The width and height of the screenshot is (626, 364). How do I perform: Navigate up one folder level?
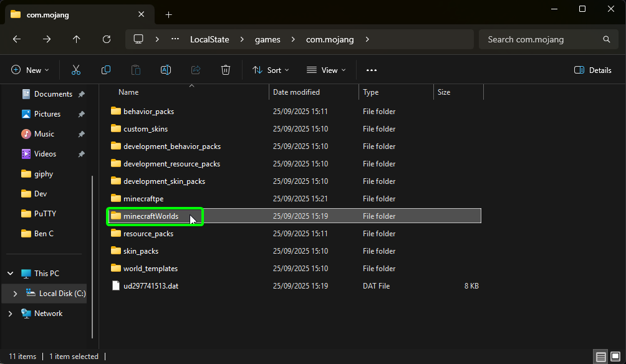pos(76,39)
